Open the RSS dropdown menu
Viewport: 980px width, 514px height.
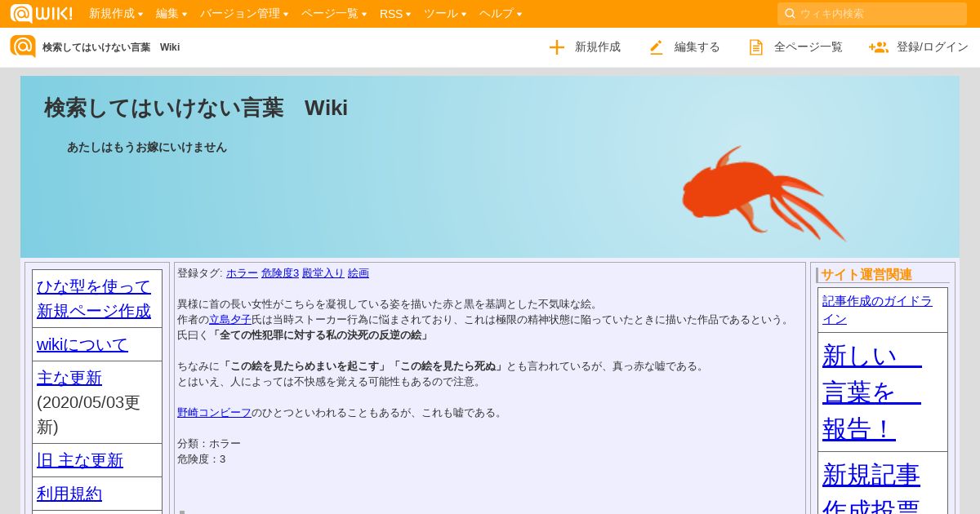(x=395, y=14)
